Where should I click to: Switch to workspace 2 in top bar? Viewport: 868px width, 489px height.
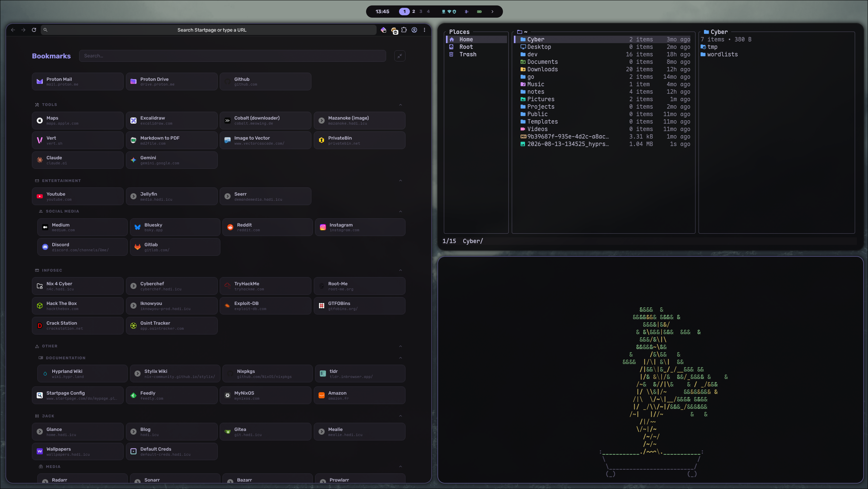point(414,12)
